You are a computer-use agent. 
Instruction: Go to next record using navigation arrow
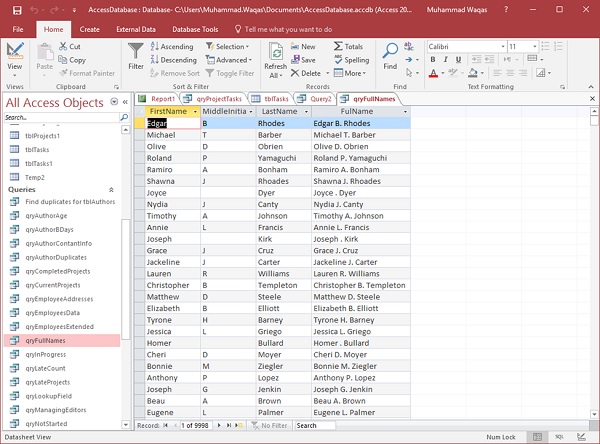(x=218, y=425)
